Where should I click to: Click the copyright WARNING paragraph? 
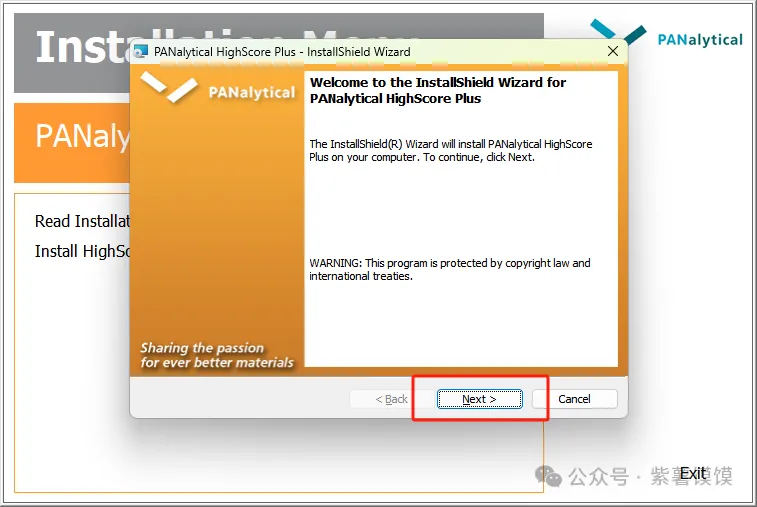pyautogui.click(x=450, y=269)
